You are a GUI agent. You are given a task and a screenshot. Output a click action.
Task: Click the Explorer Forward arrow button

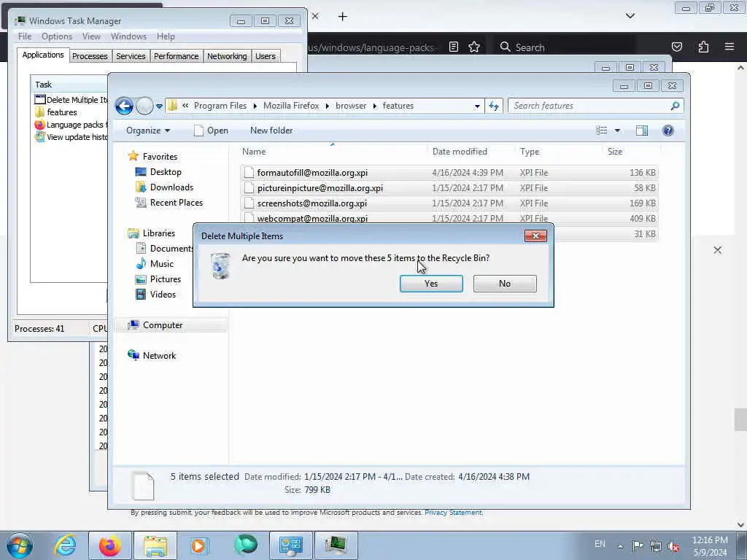click(144, 106)
